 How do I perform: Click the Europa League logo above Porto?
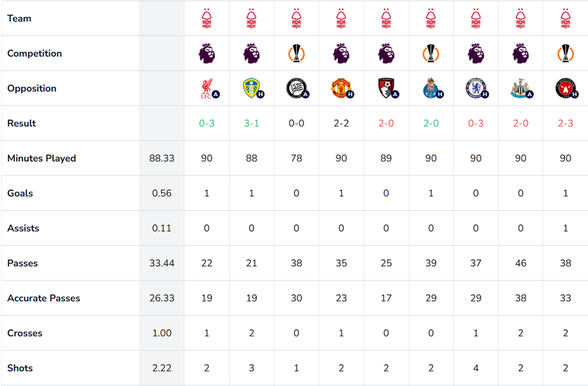[x=430, y=53]
